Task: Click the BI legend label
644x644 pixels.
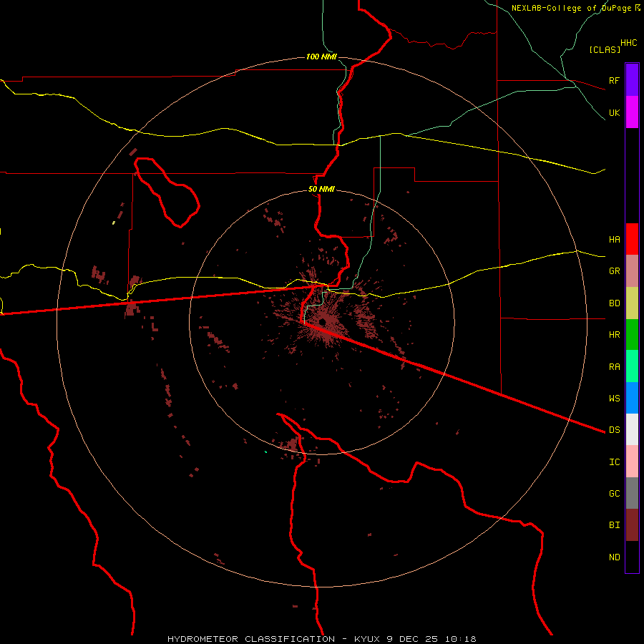Action: pos(614,525)
